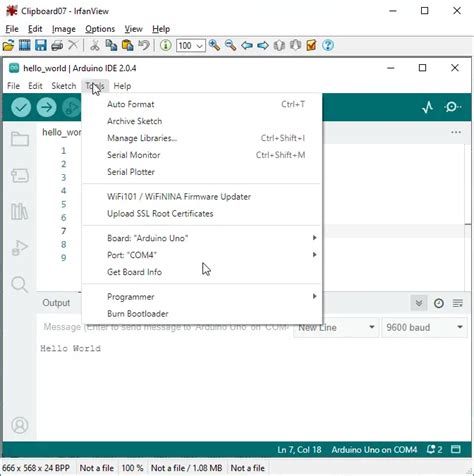The height and width of the screenshot is (476, 474).
Task: Open the IrfanView Image menu
Action: click(64, 29)
